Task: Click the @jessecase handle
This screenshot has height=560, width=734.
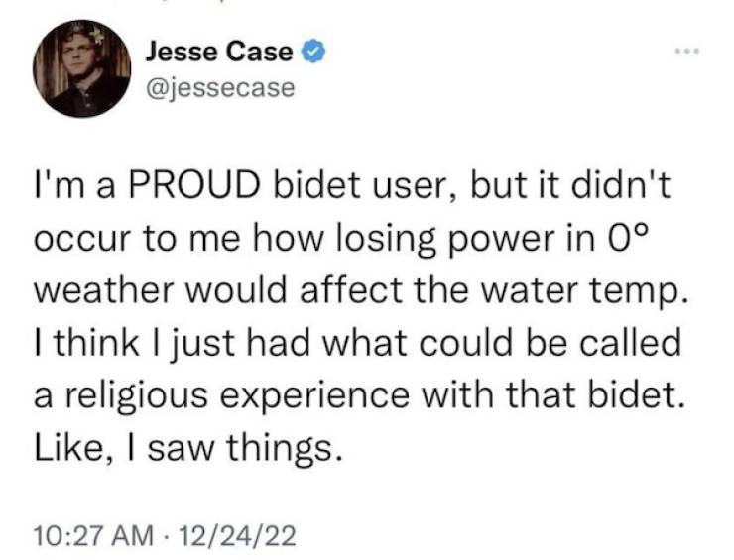Action: click(219, 87)
